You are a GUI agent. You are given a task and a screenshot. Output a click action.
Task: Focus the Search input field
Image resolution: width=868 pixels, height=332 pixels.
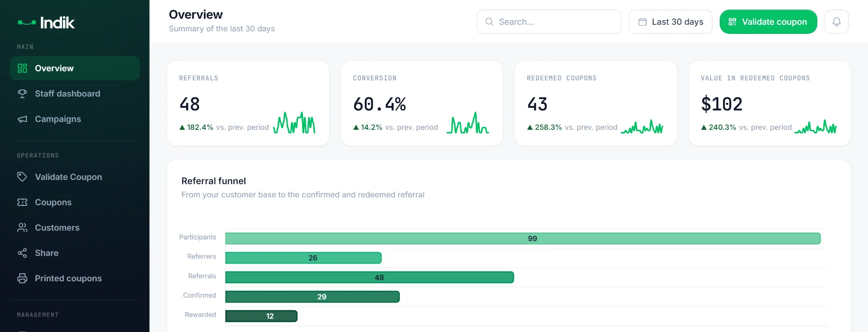549,22
